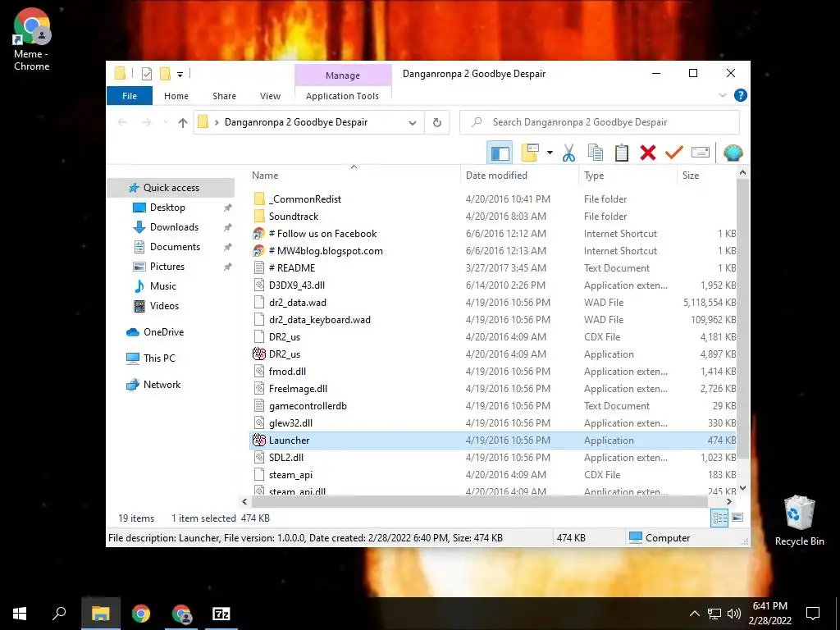Sort by the Name column header

(354, 176)
